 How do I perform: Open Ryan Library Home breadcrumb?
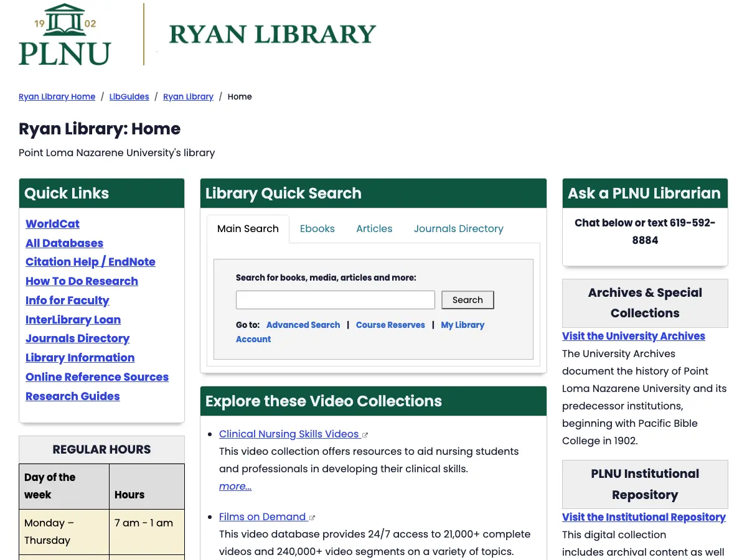click(57, 96)
